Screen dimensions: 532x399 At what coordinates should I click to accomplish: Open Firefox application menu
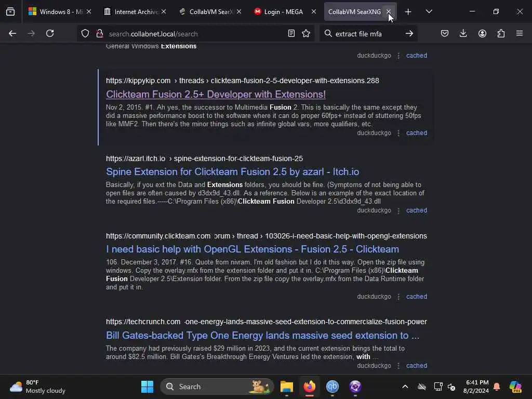click(x=520, y=34)
